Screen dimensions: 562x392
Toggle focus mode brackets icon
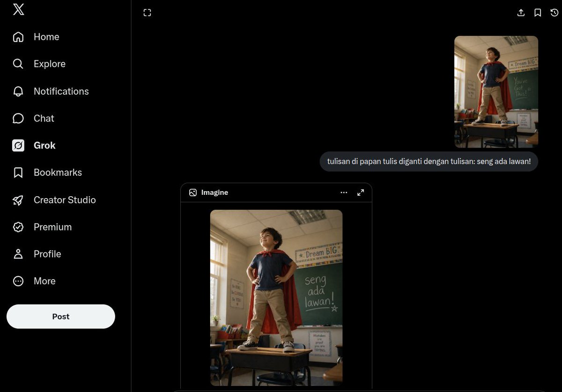[147, 13]
